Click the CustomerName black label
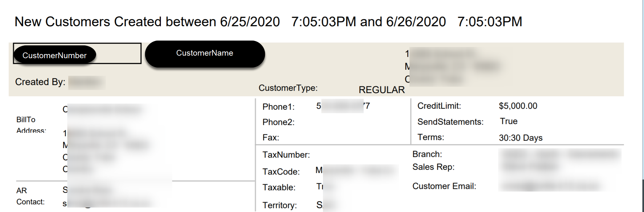 (x=205, y=53)
